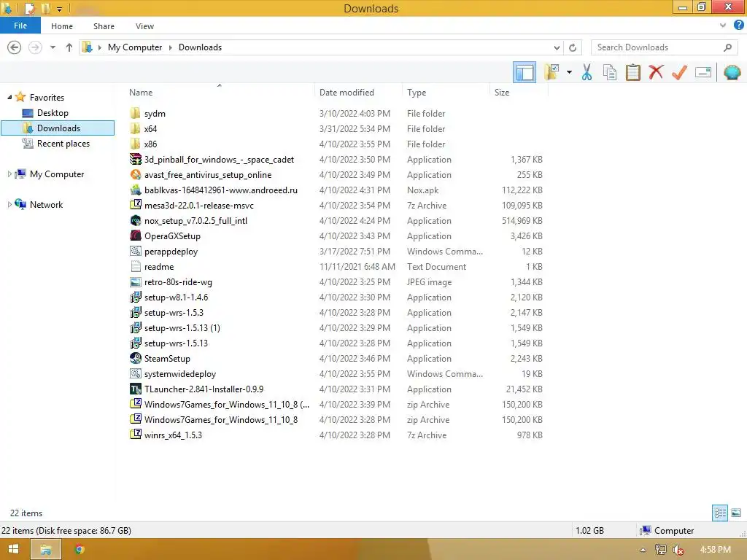Open the folder options toolbar icon
This screenshot has width=747, height=560.
(x=551, y=72)
